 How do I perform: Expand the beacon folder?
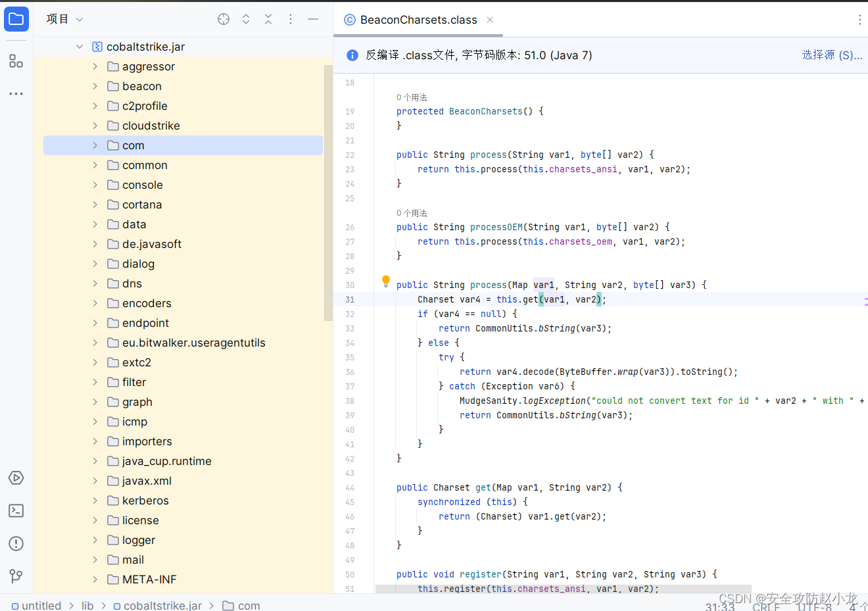click(95, 86)
